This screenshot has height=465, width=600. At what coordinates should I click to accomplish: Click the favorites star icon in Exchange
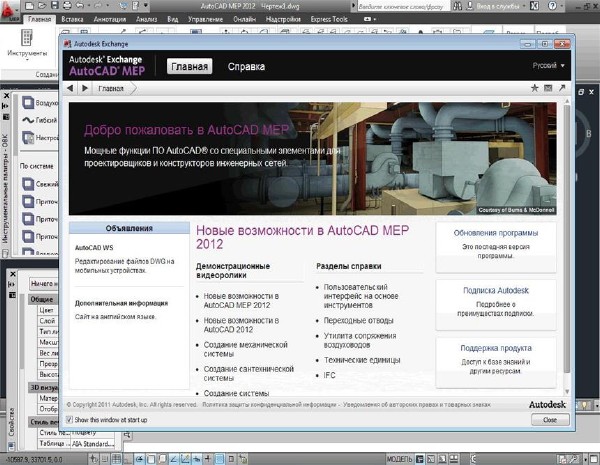point(535,88)
